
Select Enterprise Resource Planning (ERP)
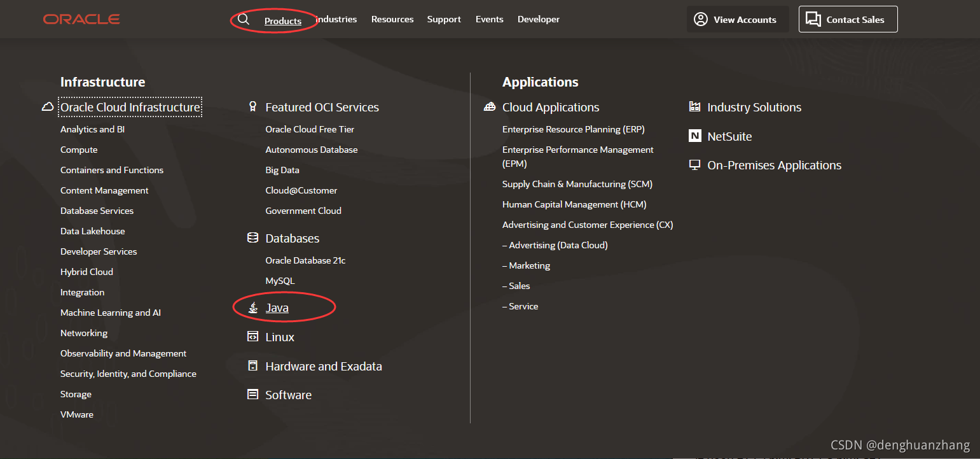click(x=574, y=129)
